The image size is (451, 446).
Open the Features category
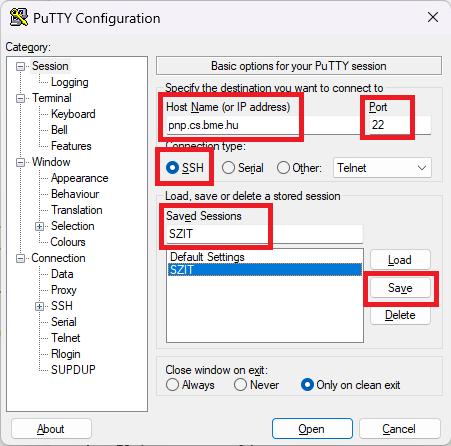click(71, 146)
